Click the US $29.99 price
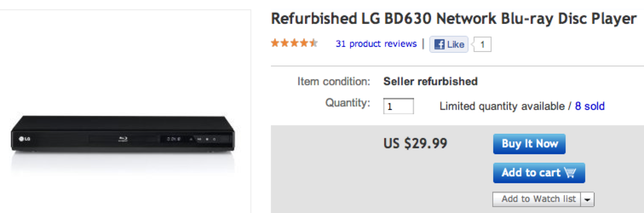 pos(415,144)
